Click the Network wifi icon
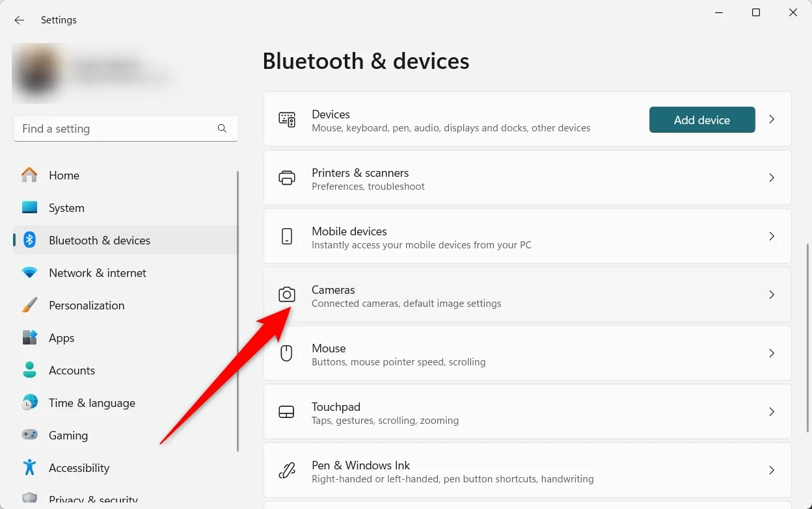812x509 pixels. coord(29,272)
